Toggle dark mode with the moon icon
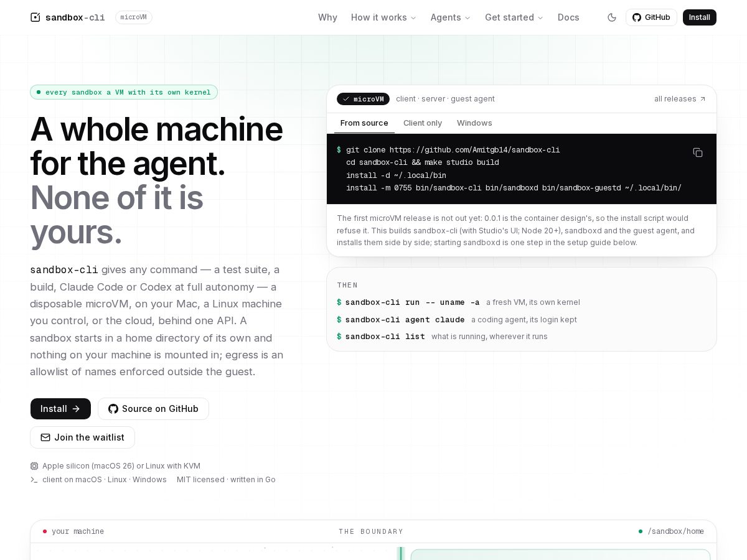Viewport: 747px width, 560px height. point(612,17)
